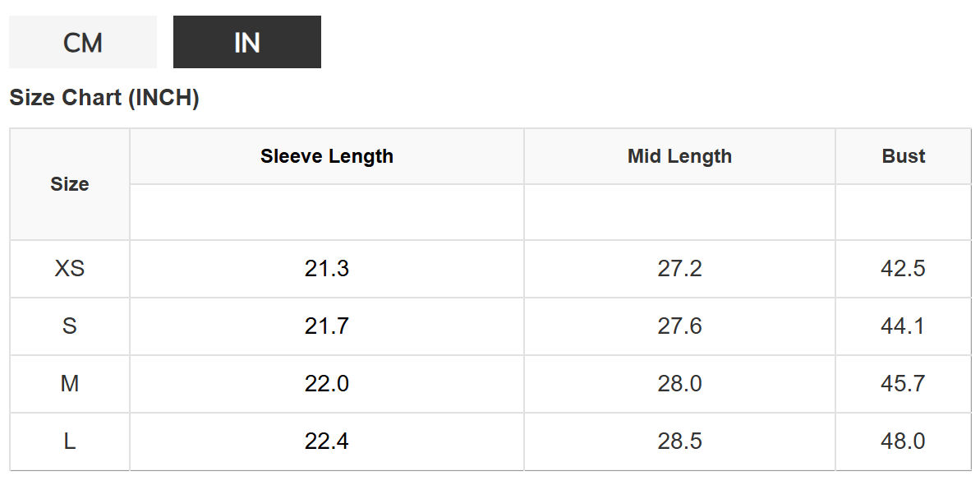Viewport: 980px width, 490px height.
Task: Select the XS size row label
Action: pyautogui.click(x=70, y=269)
